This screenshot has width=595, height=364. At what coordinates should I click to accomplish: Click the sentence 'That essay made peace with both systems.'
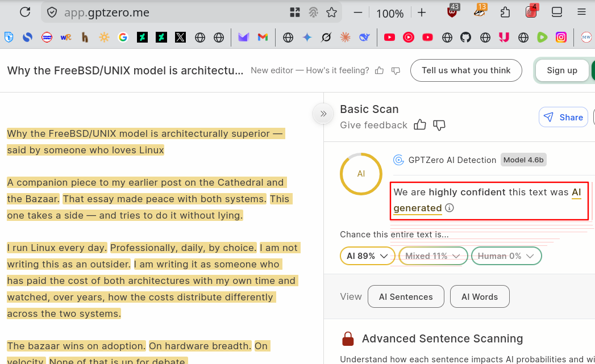165,199
